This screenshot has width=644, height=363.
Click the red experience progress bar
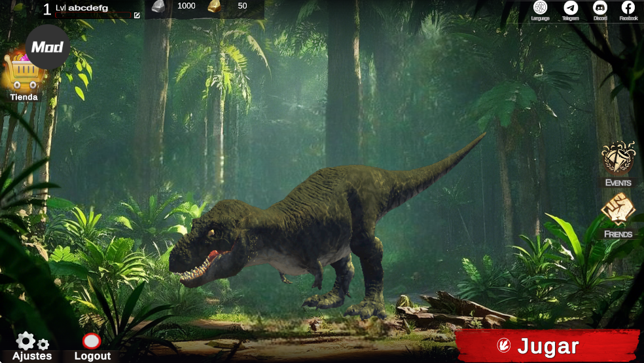tap(92, 14)
